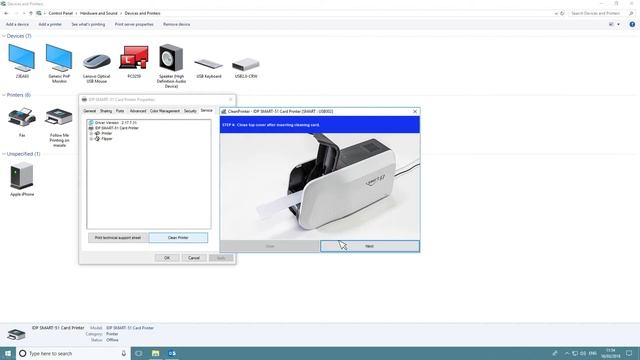
Task: Click Next in the CleanPrinter wizard
Action: [370, 246]
